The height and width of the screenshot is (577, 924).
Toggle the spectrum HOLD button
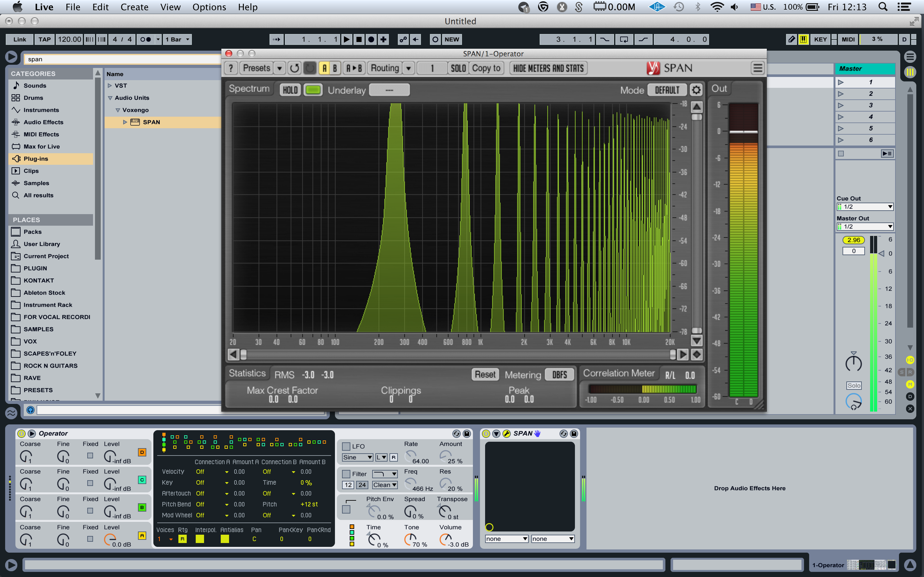(290, 90)
